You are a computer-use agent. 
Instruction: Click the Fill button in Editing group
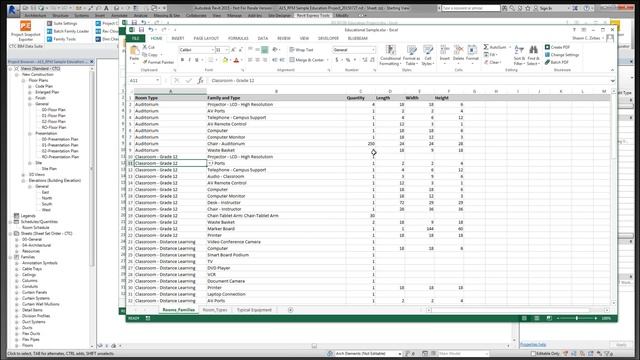[490, 55]
